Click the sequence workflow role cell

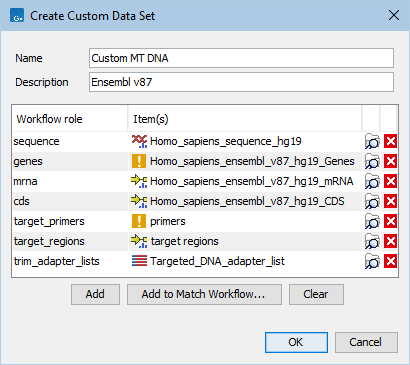pos(70,141)
